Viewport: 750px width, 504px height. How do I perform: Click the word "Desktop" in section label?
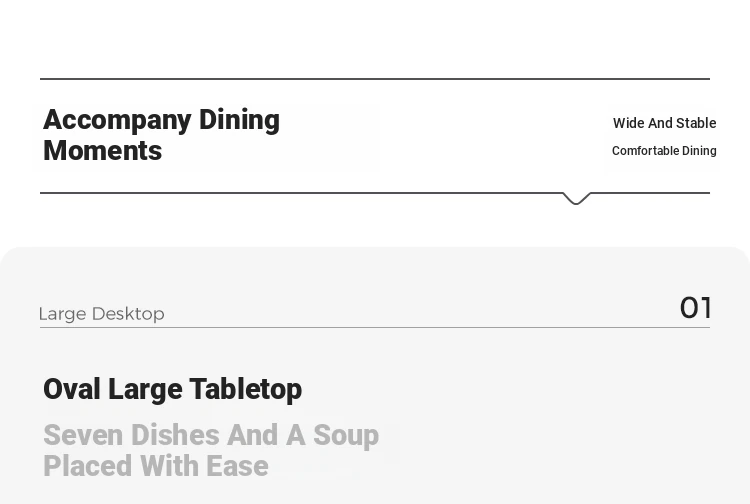click(128, 314)
